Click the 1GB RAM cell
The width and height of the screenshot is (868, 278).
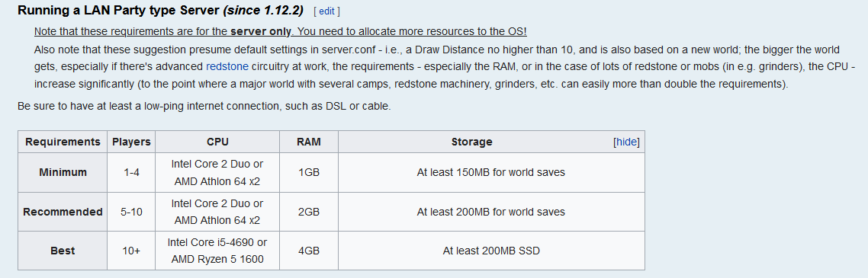[x=309, y=172]
